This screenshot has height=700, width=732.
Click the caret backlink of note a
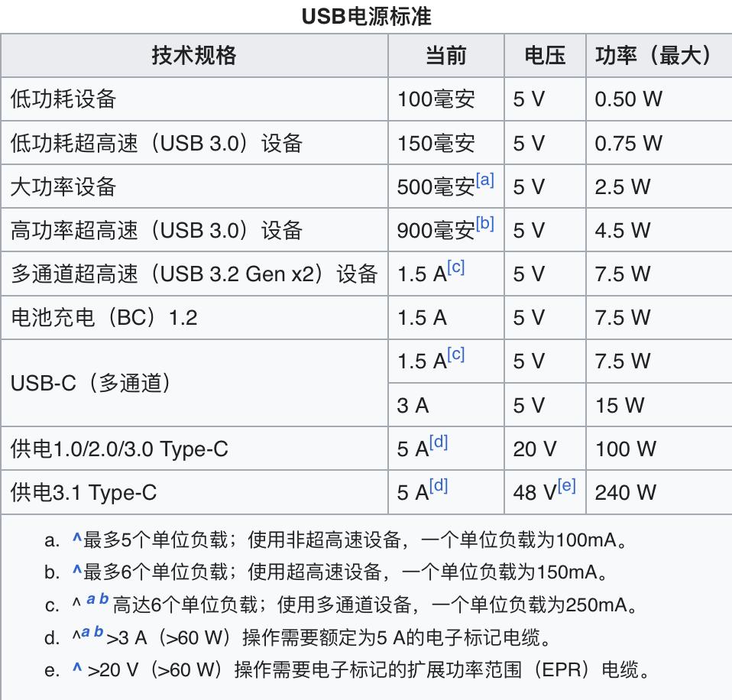(x=76, y=540)
